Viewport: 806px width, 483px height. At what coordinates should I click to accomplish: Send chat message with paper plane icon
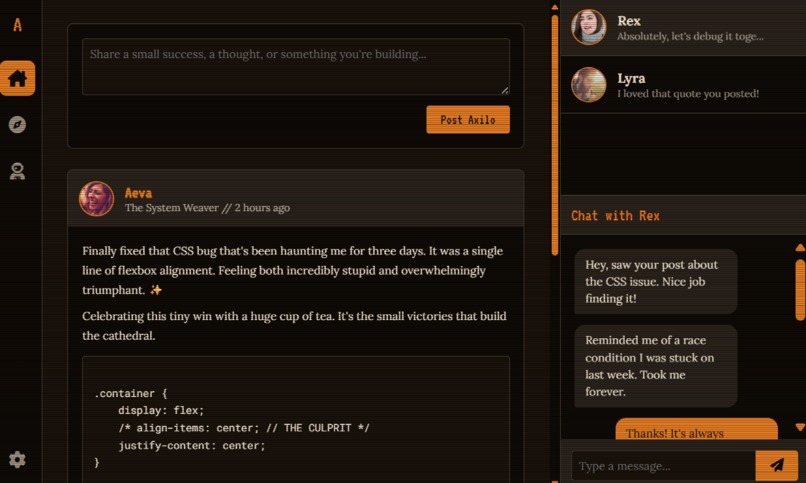point(776,465)
